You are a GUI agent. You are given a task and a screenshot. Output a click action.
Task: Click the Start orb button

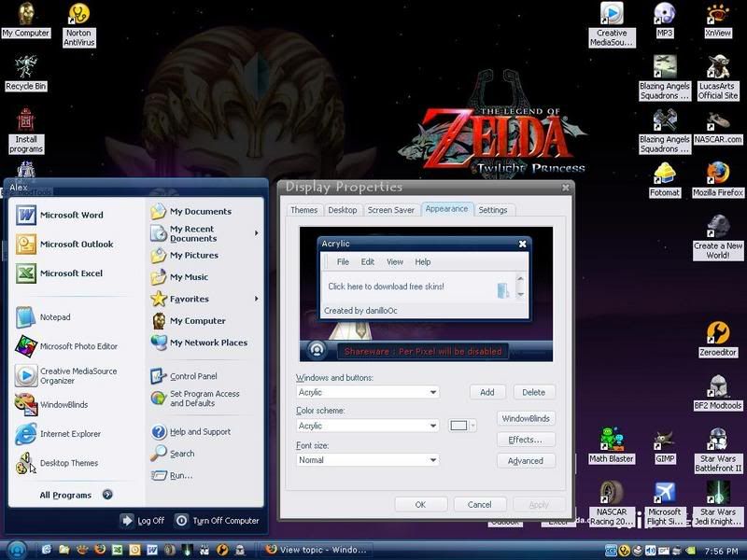coord(17,550)
